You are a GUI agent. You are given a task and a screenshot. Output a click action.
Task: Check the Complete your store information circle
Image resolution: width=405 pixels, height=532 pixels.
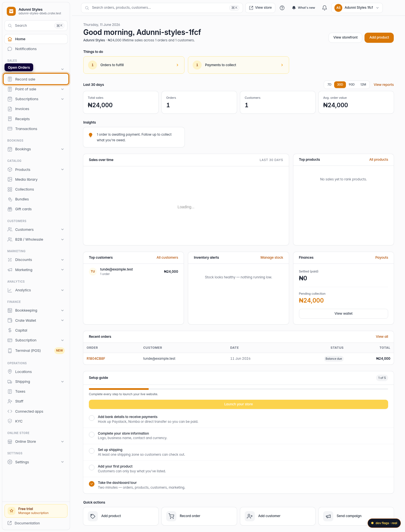pyautogui.click(x=92, y=435)
